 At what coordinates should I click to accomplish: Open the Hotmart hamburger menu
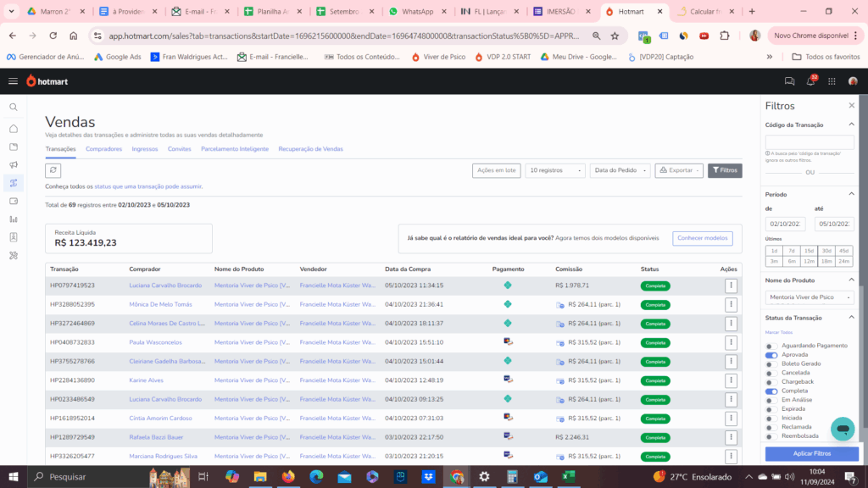(x=14, y=81)
